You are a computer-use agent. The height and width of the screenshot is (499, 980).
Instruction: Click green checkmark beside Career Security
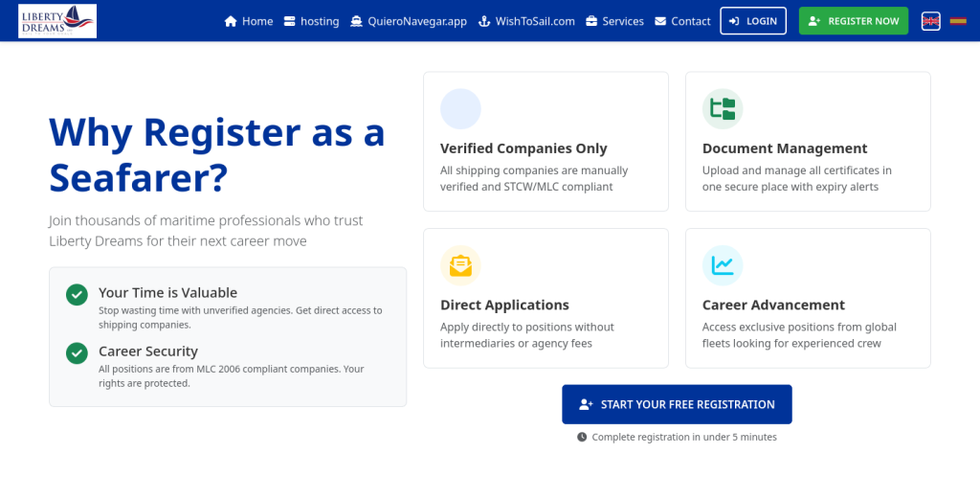77,353
